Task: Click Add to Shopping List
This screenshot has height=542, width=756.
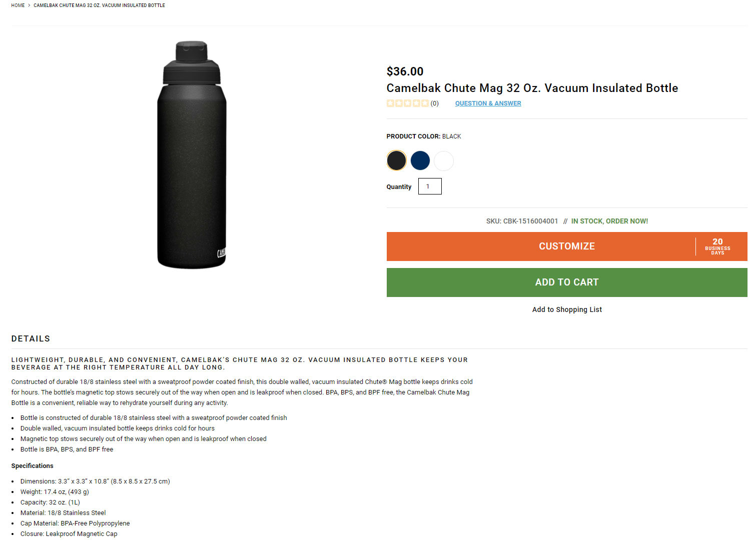Action: coord(567,309)
